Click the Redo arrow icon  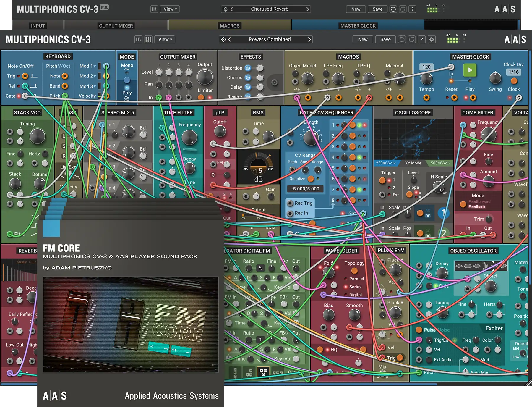(x=411, y=39)
